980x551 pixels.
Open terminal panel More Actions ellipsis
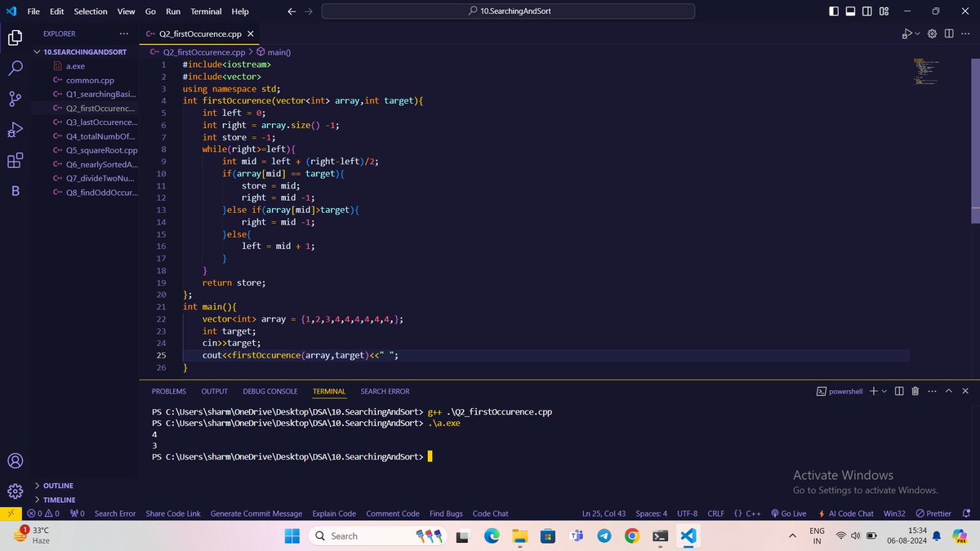(x=932, y=391)
